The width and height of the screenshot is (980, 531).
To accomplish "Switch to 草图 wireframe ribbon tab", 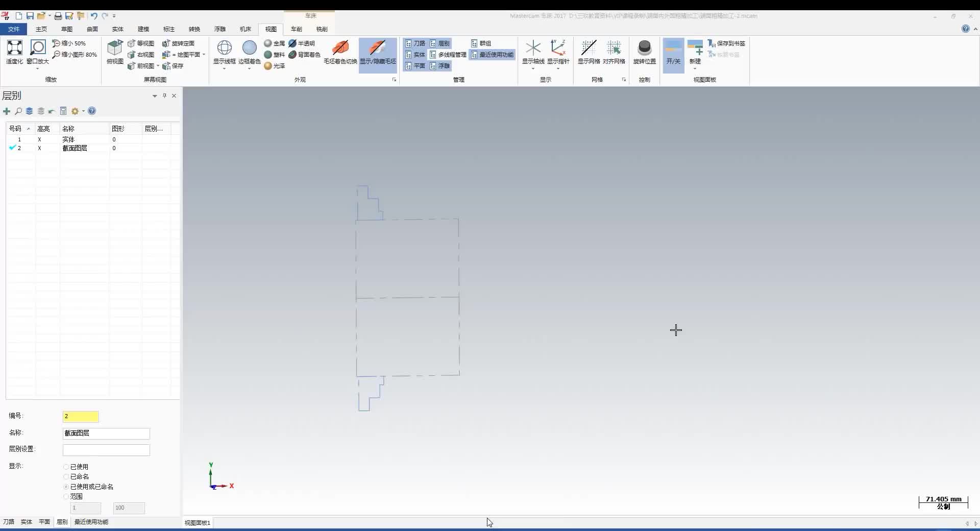I will [x=67, y=29].
